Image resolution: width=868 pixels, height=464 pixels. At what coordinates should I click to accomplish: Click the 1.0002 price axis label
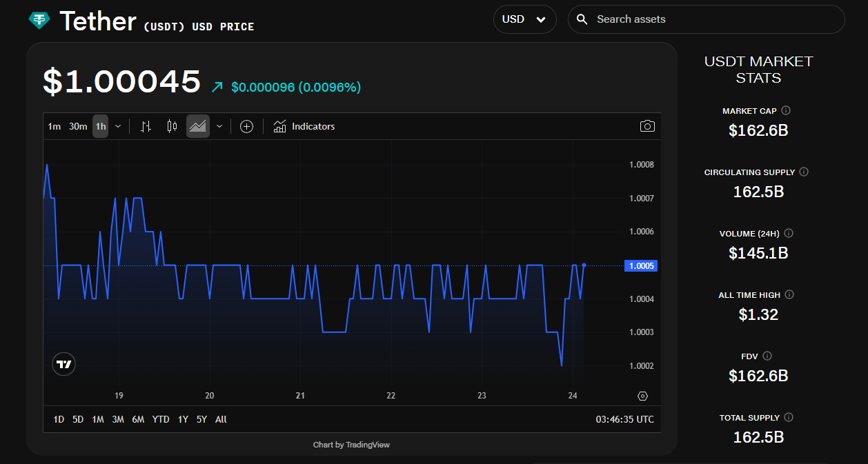642,365
